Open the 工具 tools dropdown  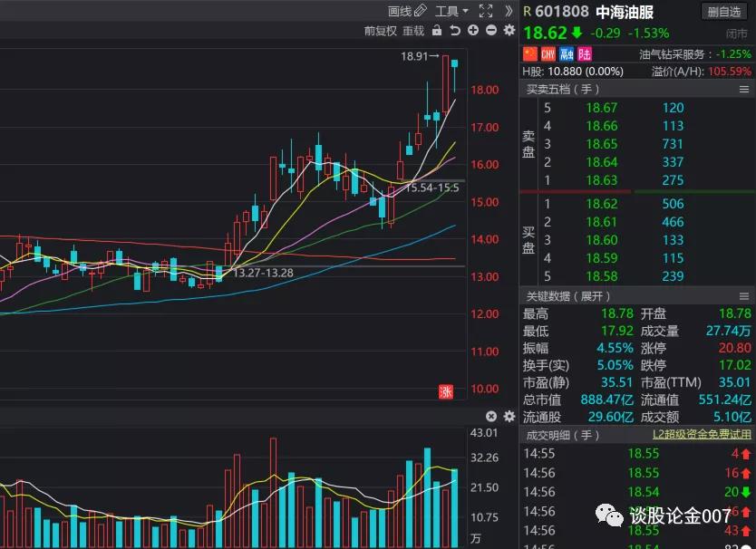[x=451, y=11]
